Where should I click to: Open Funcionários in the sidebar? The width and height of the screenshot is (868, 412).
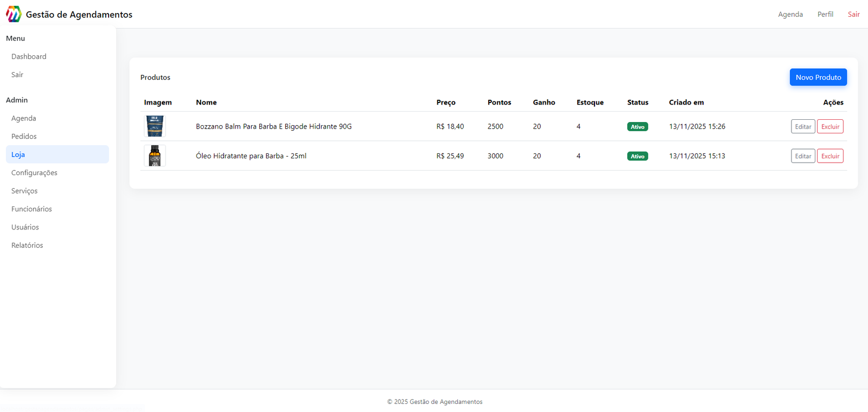31,209
